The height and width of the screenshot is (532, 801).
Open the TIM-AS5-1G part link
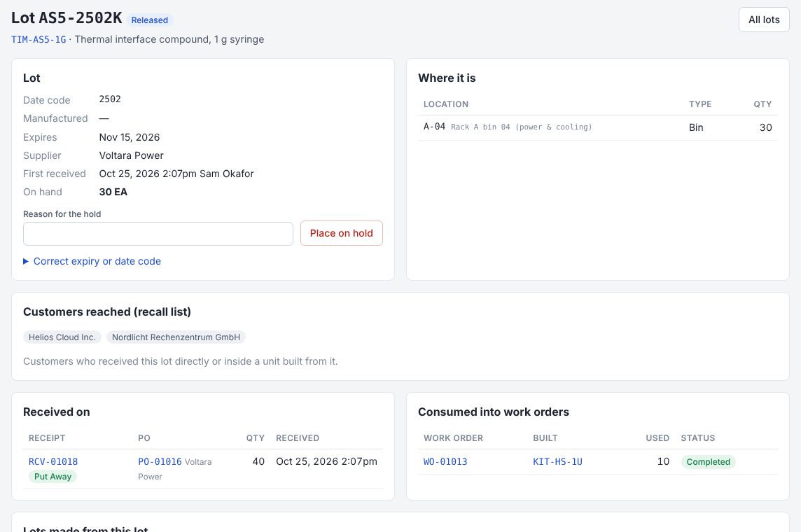[39, 39]
